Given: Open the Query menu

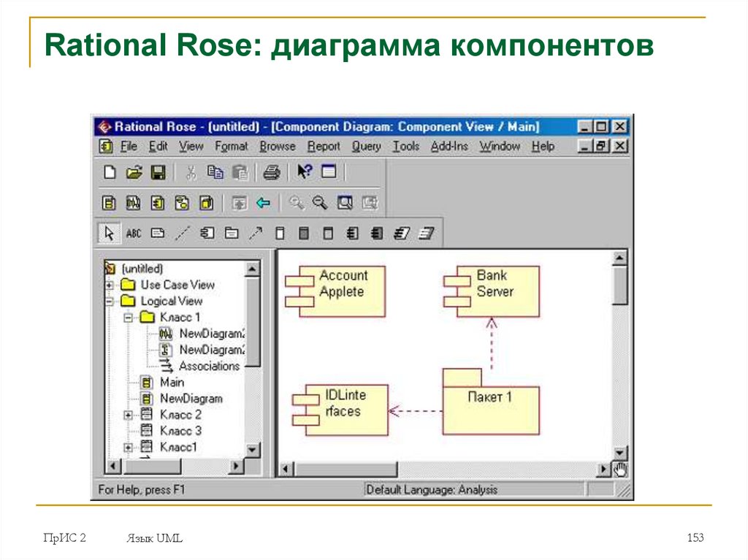Looking at the screenshot, I should click(367, 146).
